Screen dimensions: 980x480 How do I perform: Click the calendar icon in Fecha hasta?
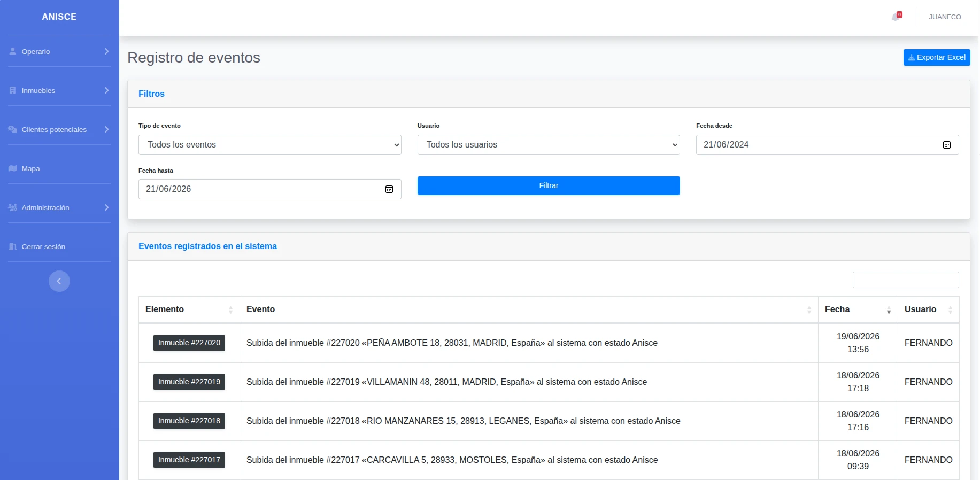point(389,189)
